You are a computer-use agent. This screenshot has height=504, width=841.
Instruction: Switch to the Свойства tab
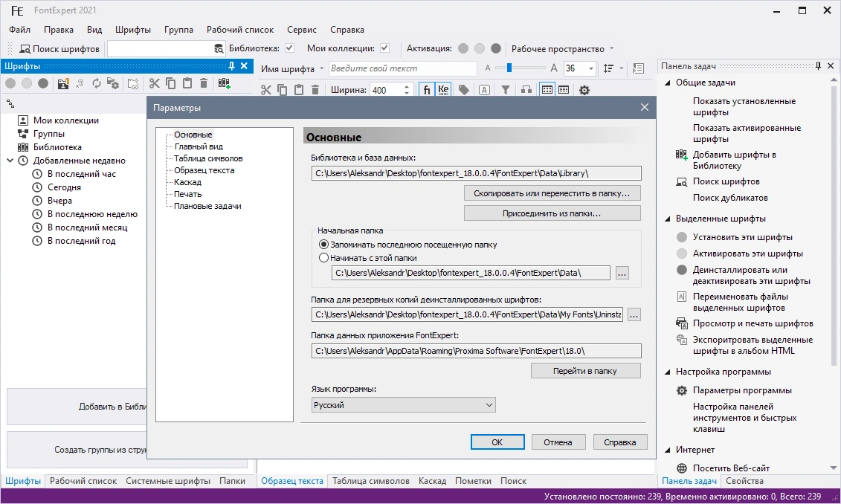click(744, 481)
